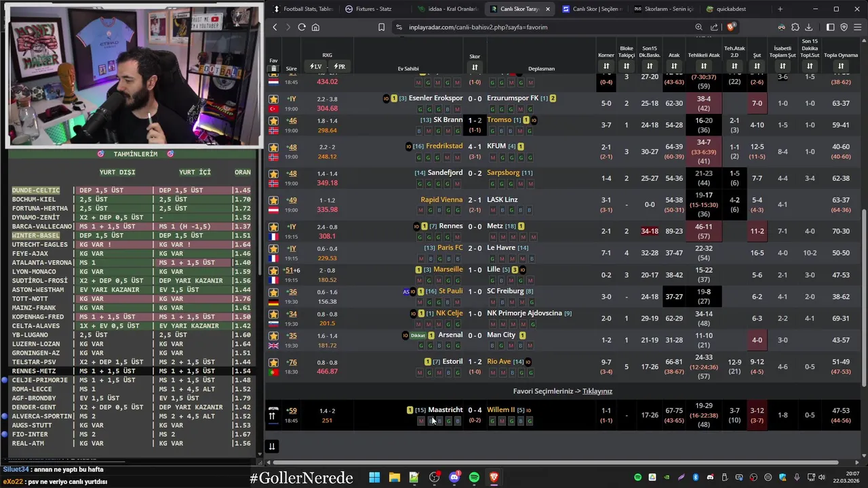Sort by Tehlikeli Atak column

pos(703,66)
